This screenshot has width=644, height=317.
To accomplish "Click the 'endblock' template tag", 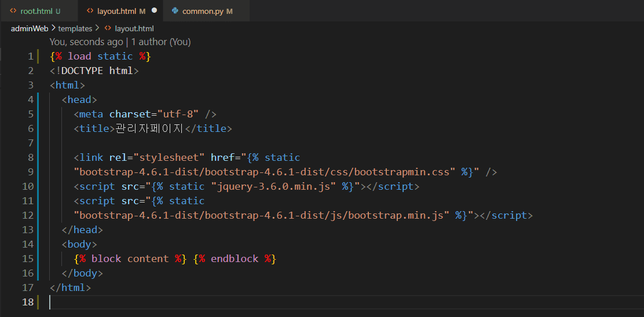I will 235,259.
